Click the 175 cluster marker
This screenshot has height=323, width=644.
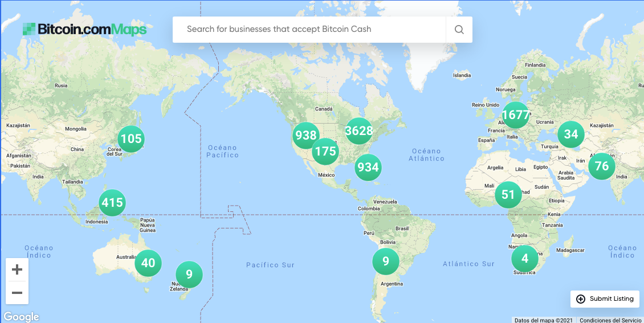(x=325, y=152)
